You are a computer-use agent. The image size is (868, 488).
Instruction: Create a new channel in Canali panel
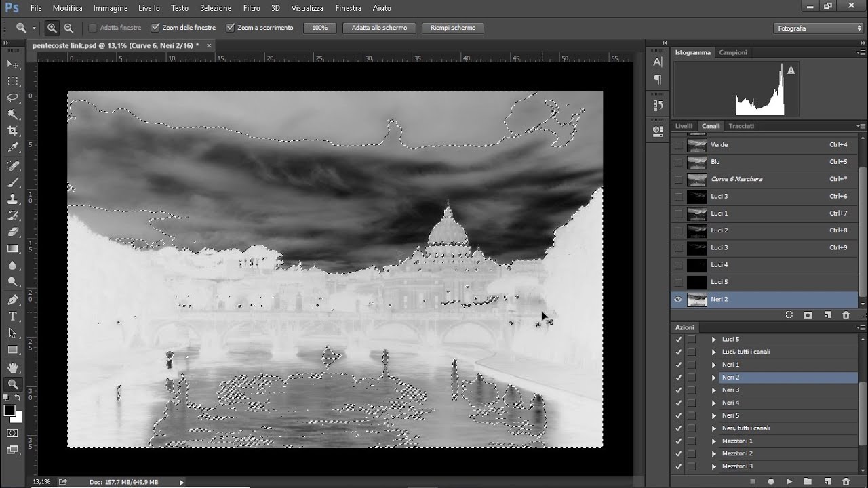(827, 315)
